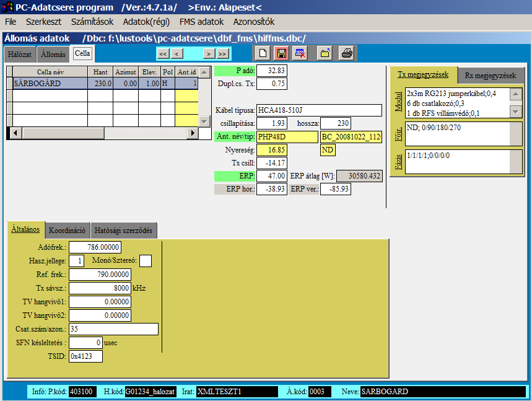
Task: Switch to Hatósági szerződés tab
Action: click(x=123, y=231)
